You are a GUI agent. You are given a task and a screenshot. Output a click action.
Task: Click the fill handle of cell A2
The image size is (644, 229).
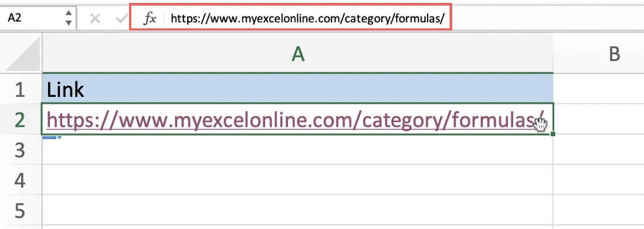553,134
